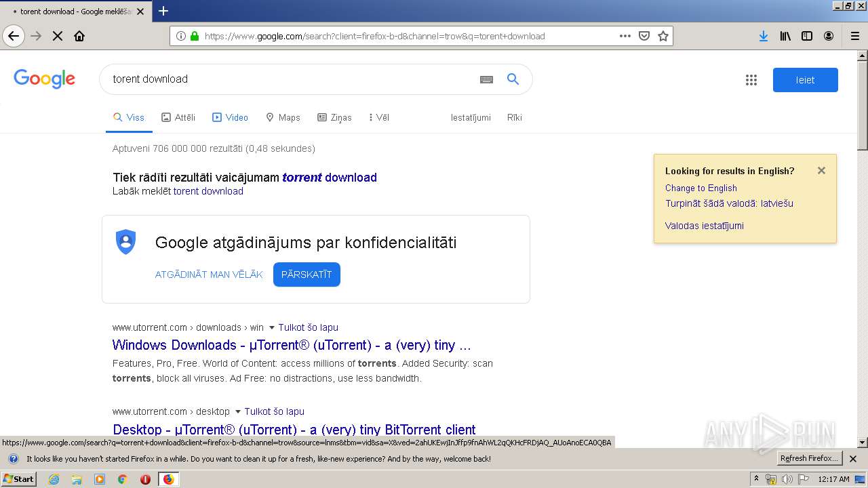Search instead for torent download

click(208, 191)
